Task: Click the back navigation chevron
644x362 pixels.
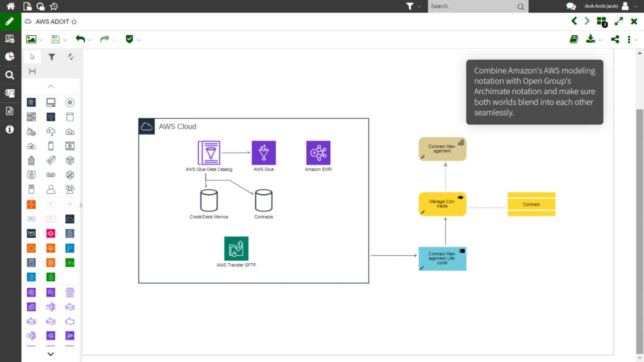Action: coord(574,21)
